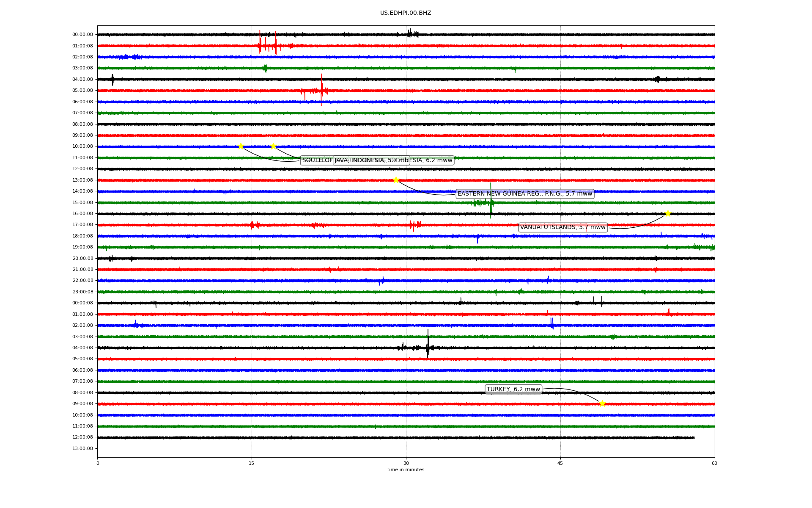Click the 17:00:08 time label
This screenshot has width=812, height=508.
[x=82, y=225]
